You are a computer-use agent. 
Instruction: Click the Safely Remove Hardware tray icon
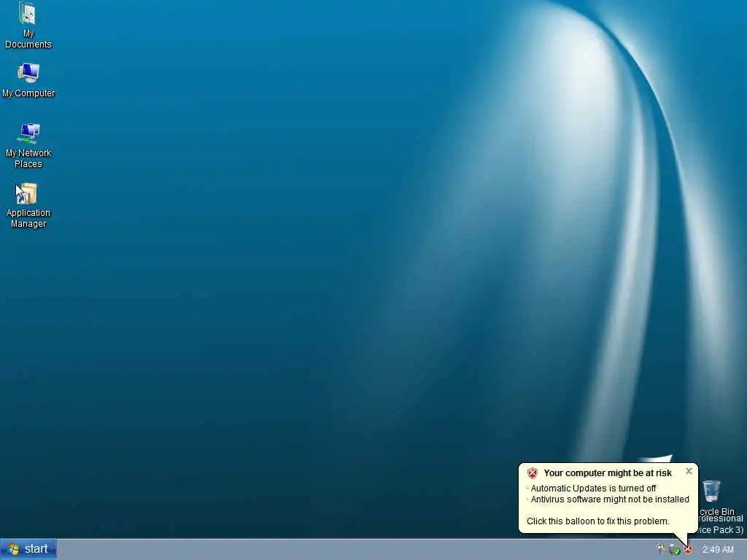tap(675, 550)
